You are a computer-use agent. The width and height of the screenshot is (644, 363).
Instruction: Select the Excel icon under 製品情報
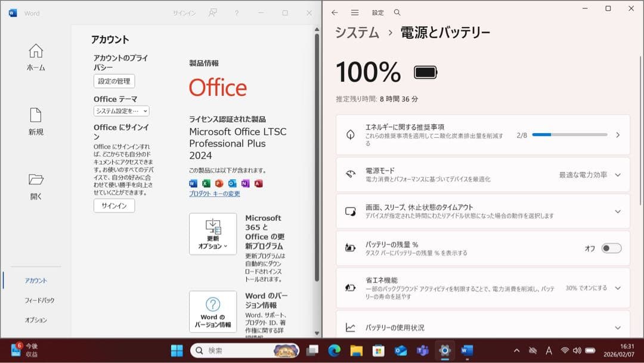coord(206,183)
